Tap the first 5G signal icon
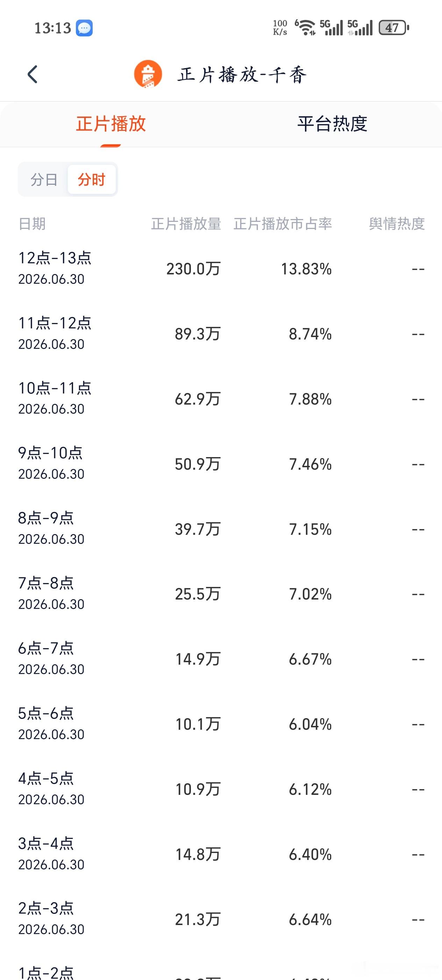The height and width of the screenshot is (980, 442). pyautogui.click(x=331, y=28)
